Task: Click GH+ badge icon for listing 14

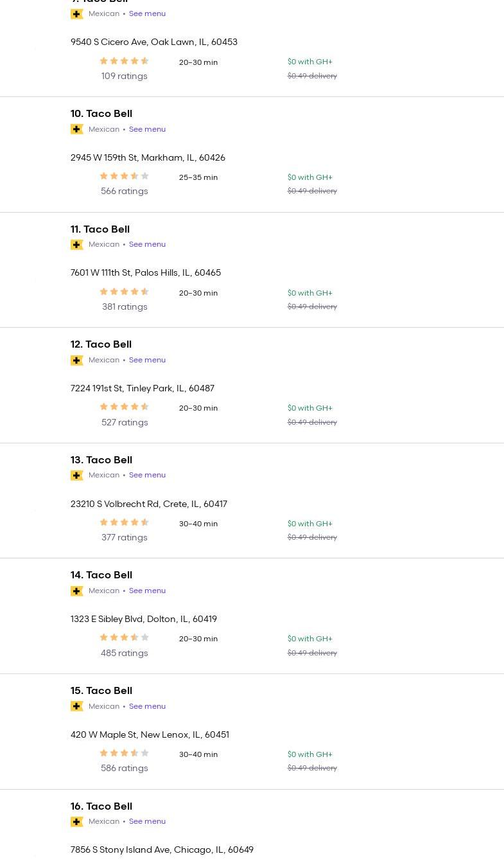Action: [77, 591]
